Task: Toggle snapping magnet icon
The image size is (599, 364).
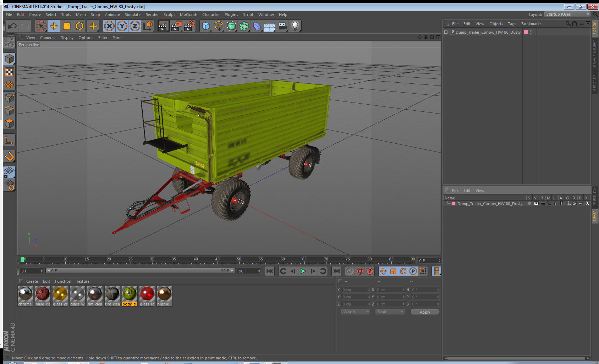Action: coord(10,156)
